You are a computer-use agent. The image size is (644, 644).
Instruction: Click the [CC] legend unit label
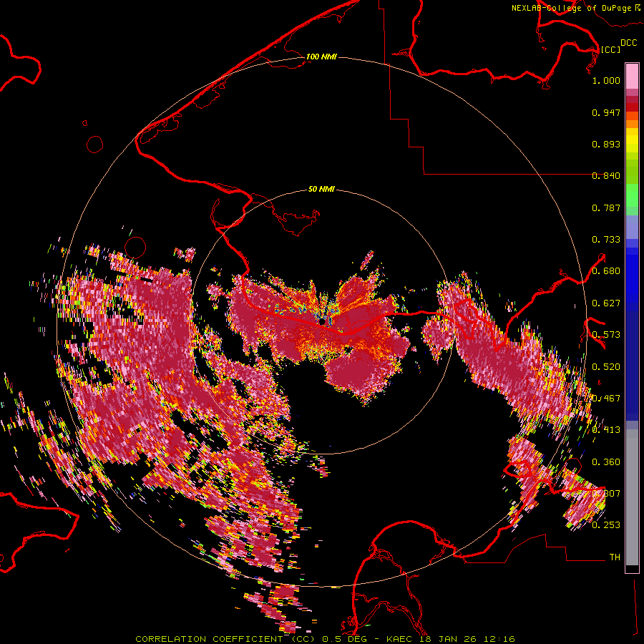(x=610, y=49)
